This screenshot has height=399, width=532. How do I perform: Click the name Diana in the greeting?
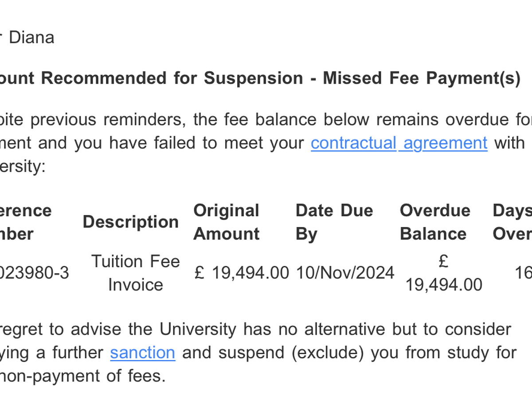coord(31,37)
